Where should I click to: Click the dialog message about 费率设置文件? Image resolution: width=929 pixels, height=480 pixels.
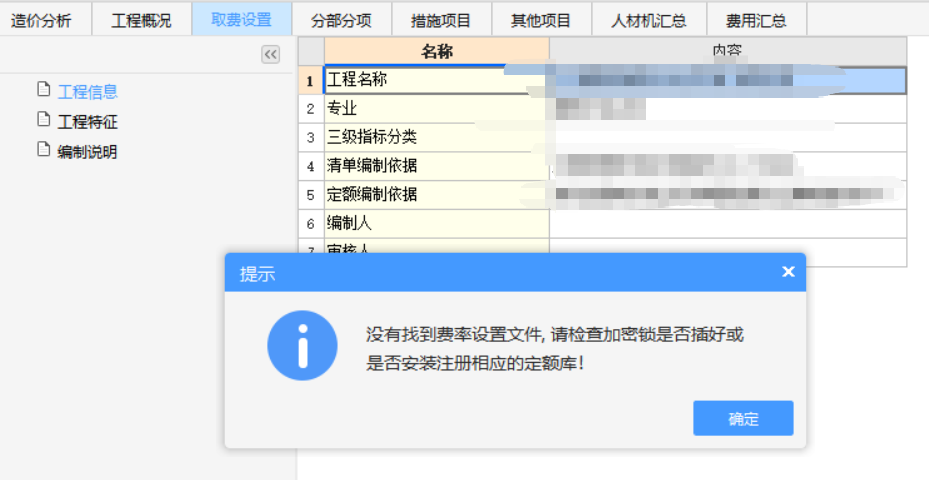tap(555, 348)
